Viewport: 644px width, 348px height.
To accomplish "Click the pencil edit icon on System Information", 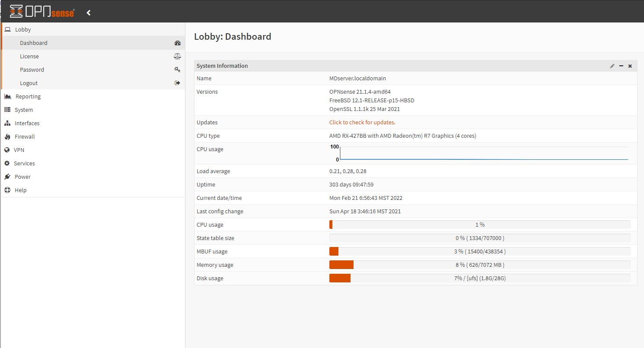I will click(612, 66).
